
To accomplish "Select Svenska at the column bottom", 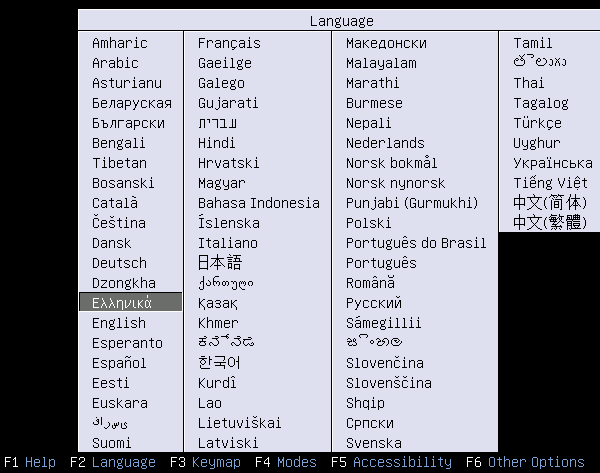I will coord(374,443).
